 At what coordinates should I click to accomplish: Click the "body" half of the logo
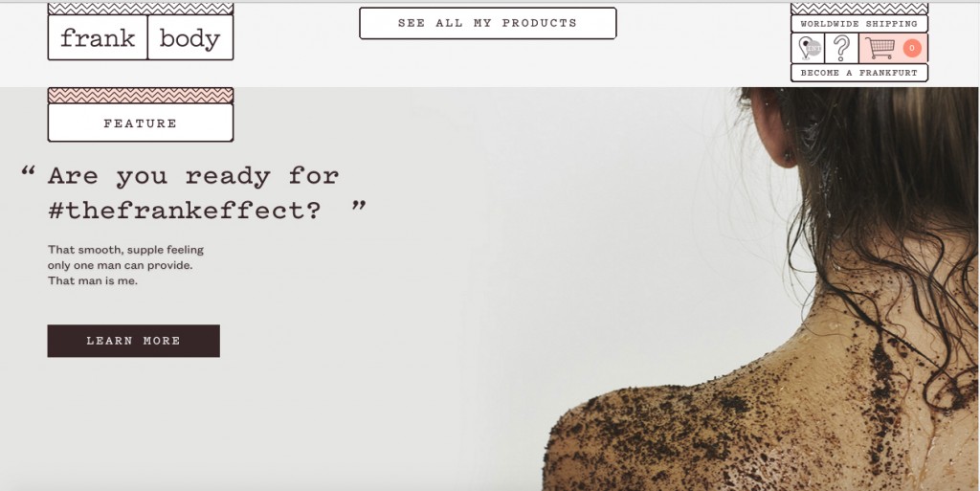click(x=190, y=37)
